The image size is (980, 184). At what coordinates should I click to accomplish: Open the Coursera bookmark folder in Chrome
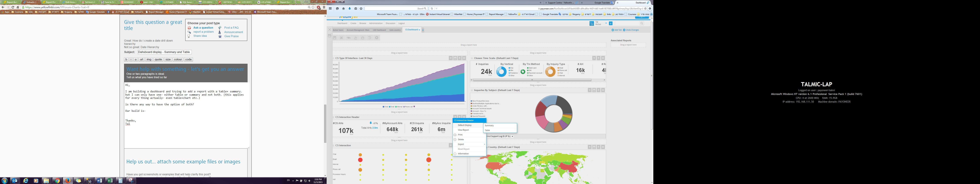(18, 12)
